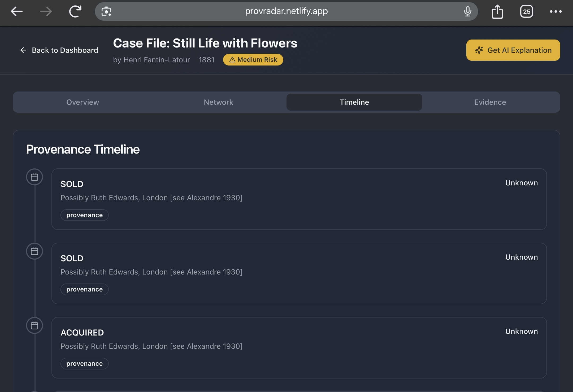Click the Medium Risk badge
The image size is (573, 392).
click(253, 60)
